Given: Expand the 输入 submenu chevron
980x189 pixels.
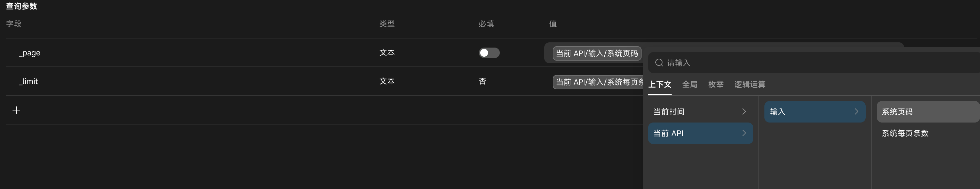Looking at the screenshot, I should point(856,111).
